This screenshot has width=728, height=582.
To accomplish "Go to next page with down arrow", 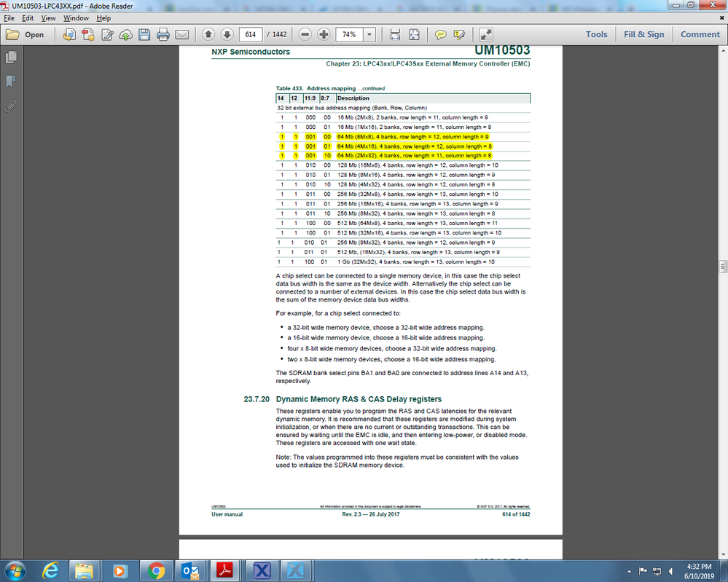I will pyautogui.click(x=227, y=34).
